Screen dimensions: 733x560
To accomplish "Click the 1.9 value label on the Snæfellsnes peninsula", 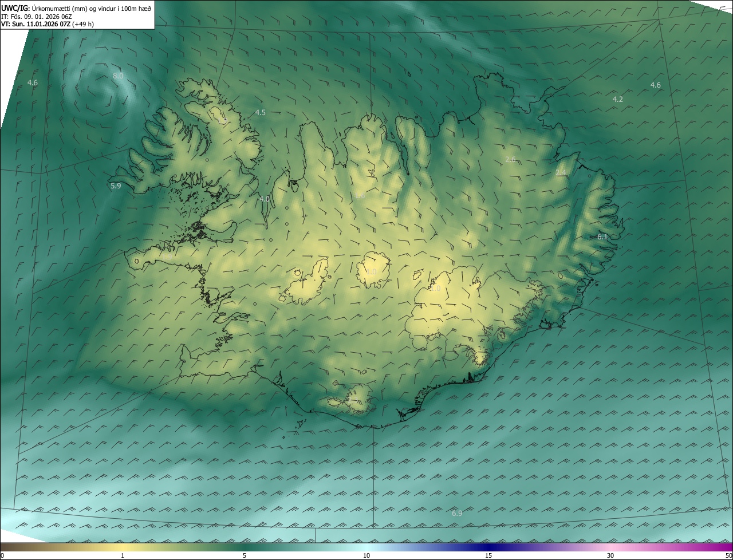I will pos(167,258).
